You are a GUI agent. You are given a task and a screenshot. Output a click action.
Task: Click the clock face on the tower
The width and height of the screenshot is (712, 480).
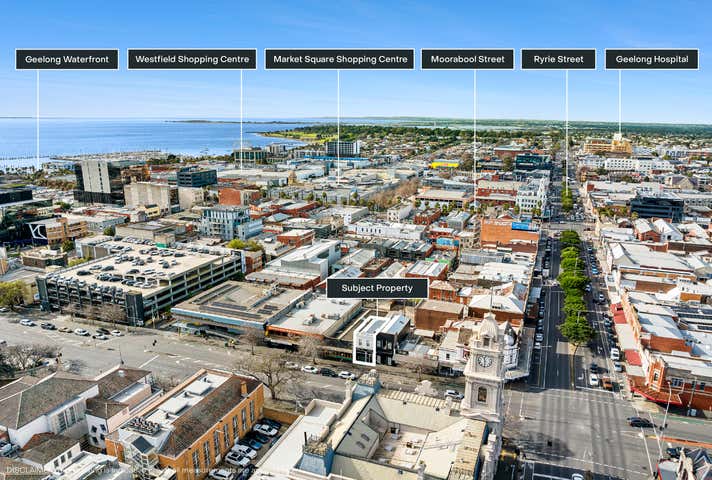pyautogui.click(x=485, y=361)
